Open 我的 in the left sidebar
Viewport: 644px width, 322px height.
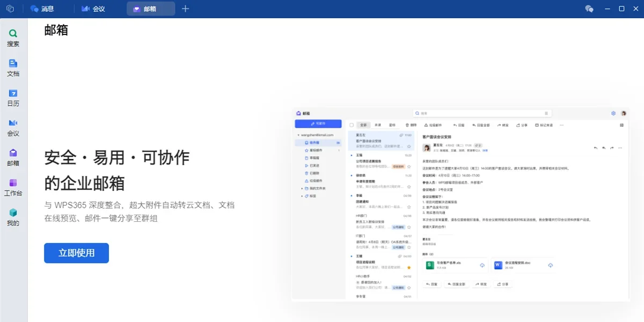13,217
